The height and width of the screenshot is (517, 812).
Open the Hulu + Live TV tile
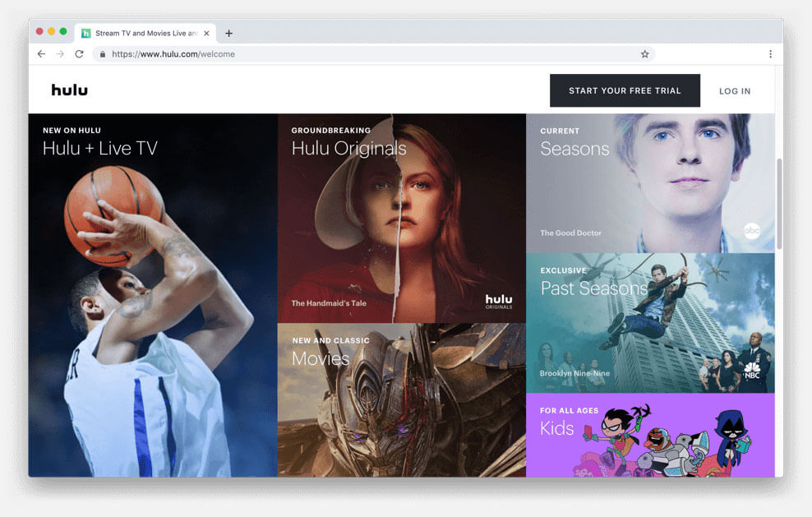153,295
